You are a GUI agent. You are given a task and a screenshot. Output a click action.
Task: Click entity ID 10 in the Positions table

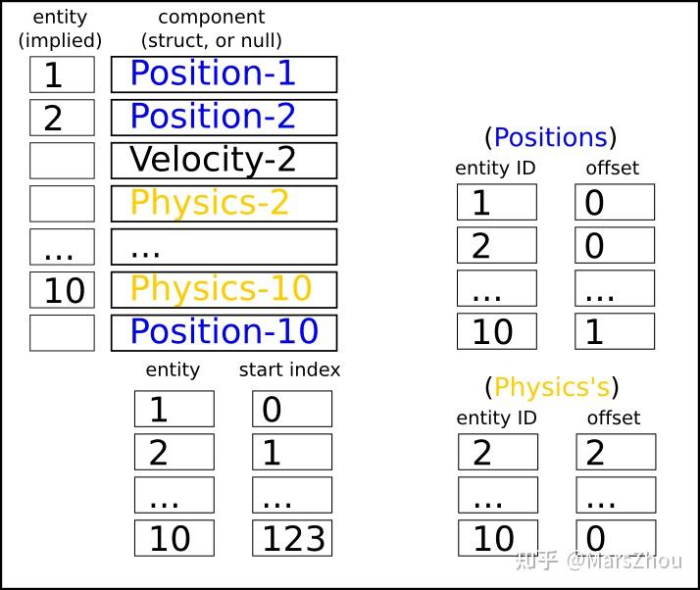(497, 331)
